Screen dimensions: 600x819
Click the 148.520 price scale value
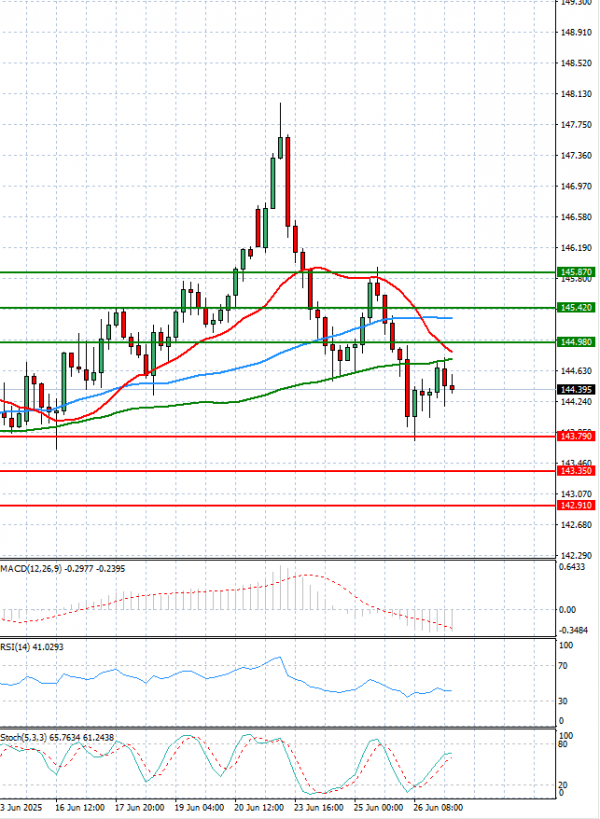pyautogui.click(x=576, y=63)
